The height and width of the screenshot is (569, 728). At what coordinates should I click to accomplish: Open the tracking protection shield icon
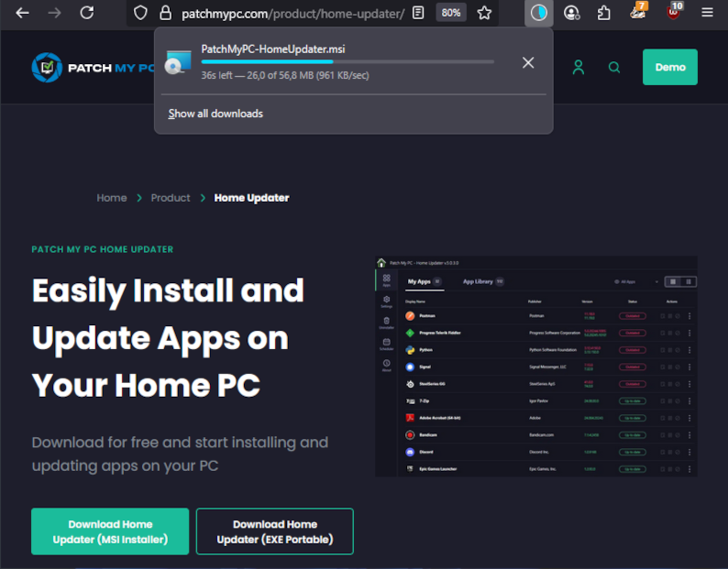pyautogui.click(x=140, y=13)
